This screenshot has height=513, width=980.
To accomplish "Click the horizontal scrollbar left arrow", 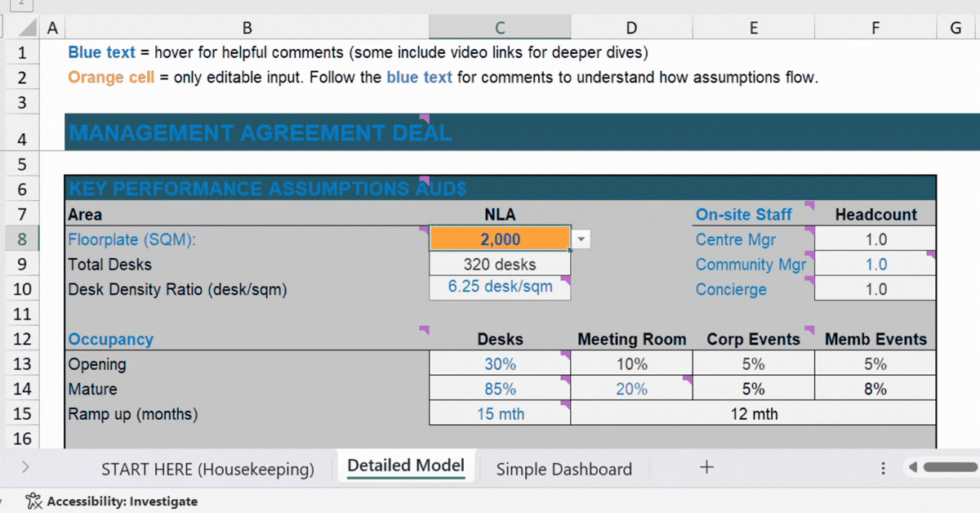I will [x=912, y=467].
